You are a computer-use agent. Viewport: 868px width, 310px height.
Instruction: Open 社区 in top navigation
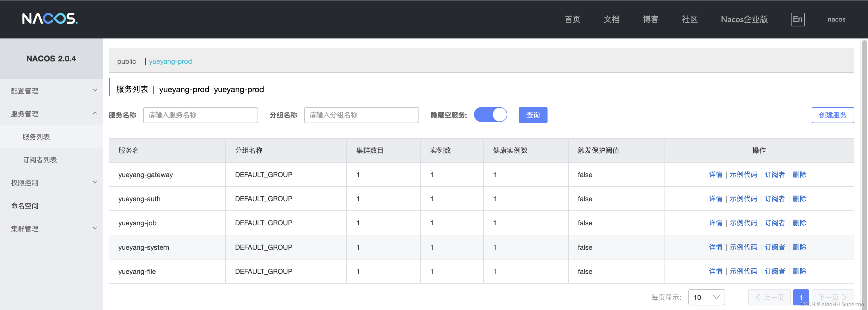(690, 19)
